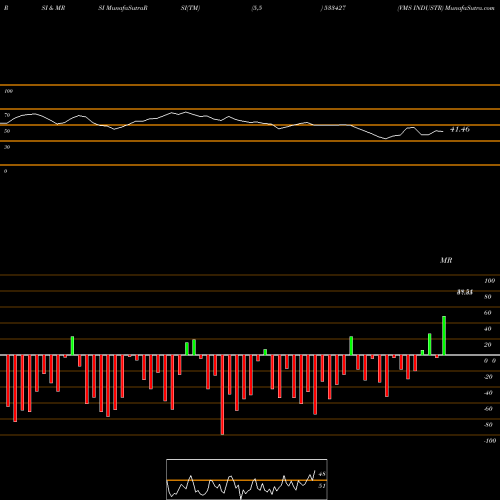
Task: Click the RSI axis label '50'
Action: point(7,131)
